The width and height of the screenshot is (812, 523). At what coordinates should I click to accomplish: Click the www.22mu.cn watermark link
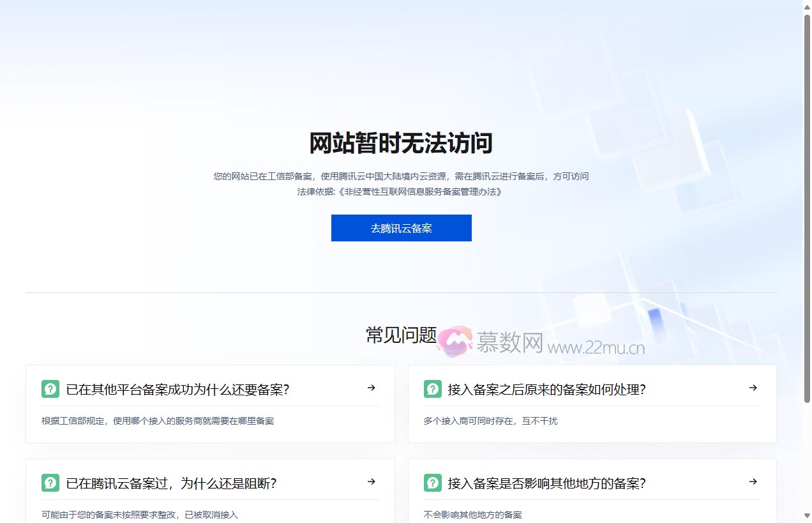[596, 347]
